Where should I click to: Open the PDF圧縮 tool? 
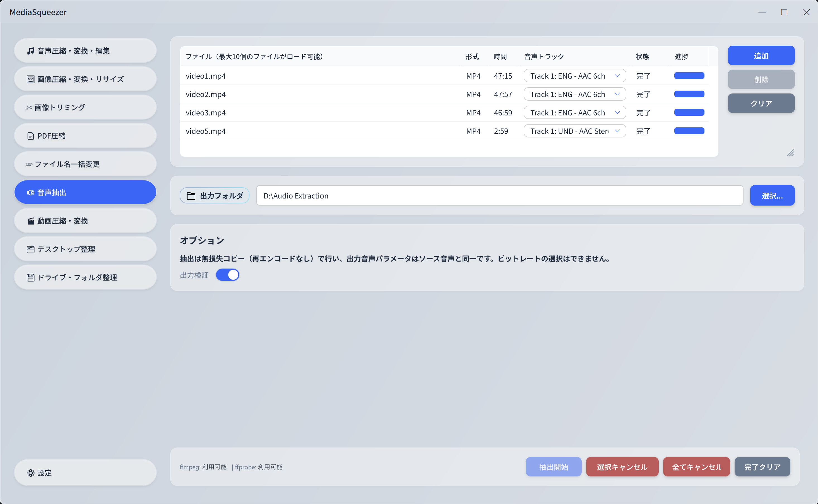click(x=85, y=135)
